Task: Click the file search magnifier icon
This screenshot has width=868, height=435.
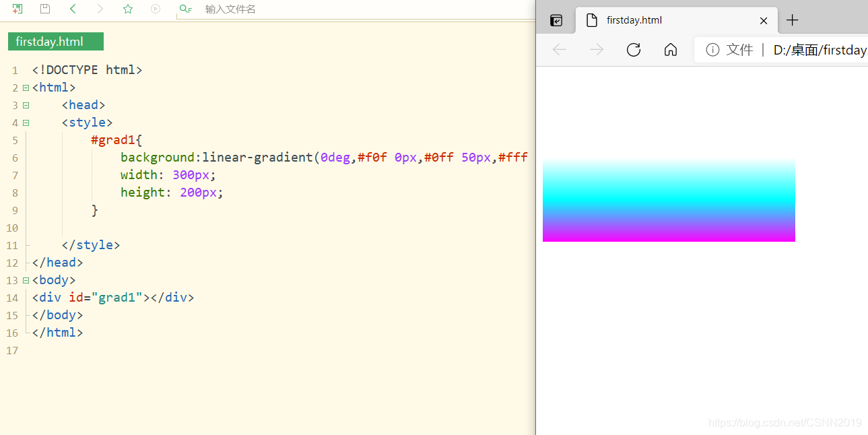Action: click(185, 9)
